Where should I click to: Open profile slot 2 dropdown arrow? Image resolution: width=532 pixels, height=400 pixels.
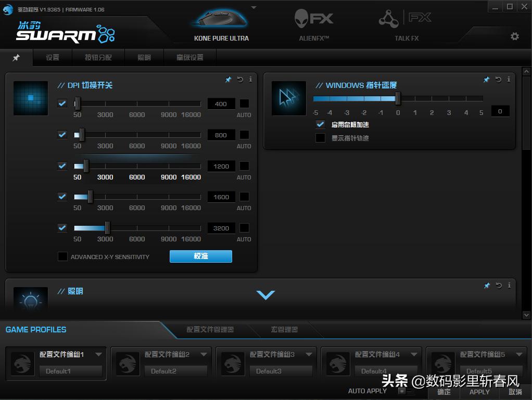[204, 355]
